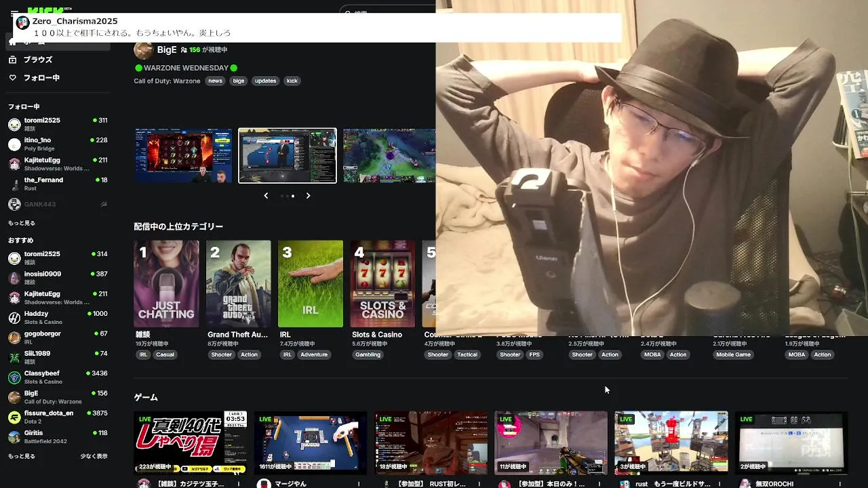Open itino_1no Poly Bridge channel
The width and height of the screenshot is (868, 488).
tap(57, 144)
